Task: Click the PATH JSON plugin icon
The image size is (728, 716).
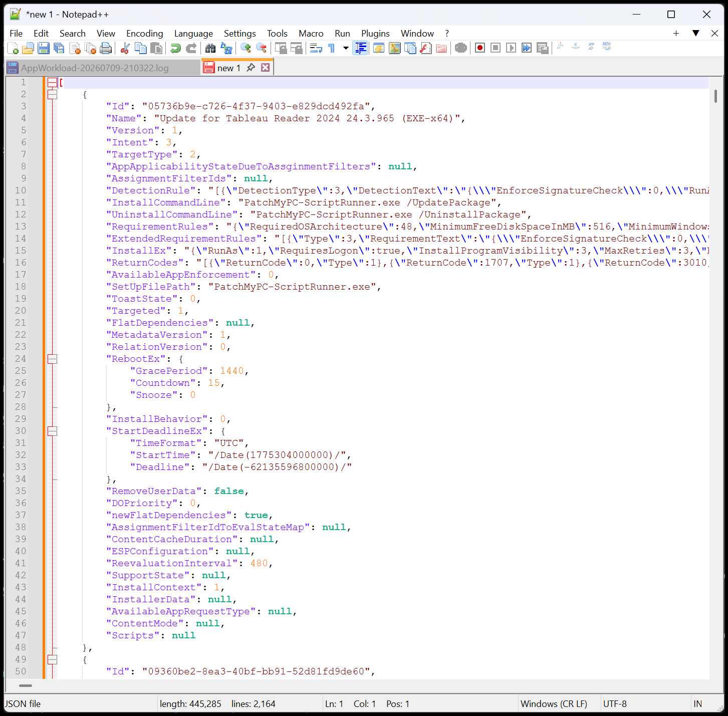Action: coord(607,46)
